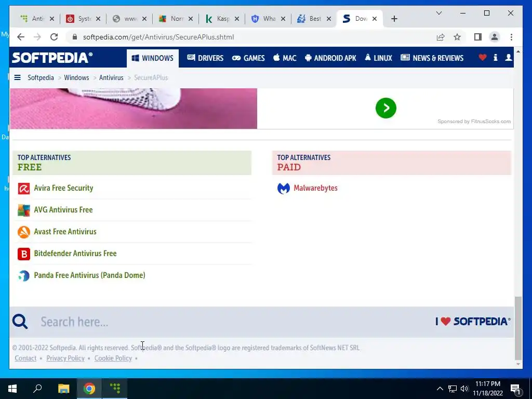Open Windows Start menu
This screenshot has height=399, width=532.
[x=12, y=389]
